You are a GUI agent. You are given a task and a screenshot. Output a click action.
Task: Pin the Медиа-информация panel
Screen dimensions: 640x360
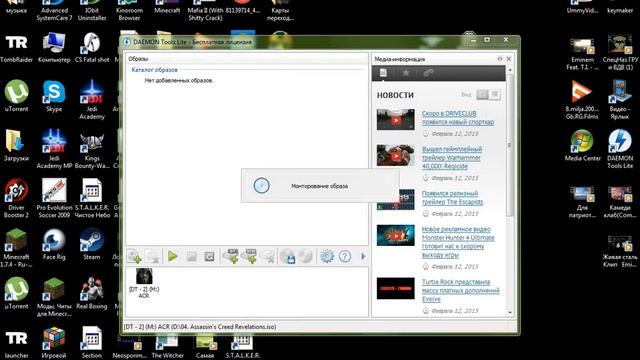[500, 59]
